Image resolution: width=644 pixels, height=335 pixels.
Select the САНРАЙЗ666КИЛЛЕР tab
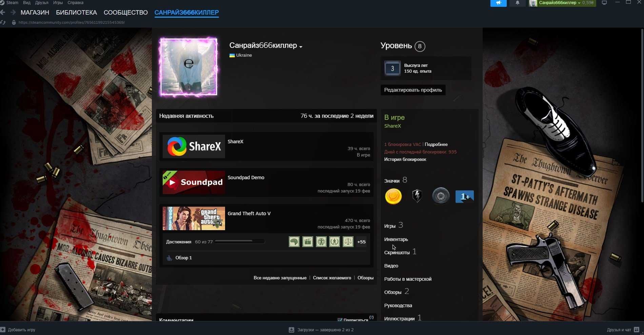pyautogui.click(x=187, y=13)
